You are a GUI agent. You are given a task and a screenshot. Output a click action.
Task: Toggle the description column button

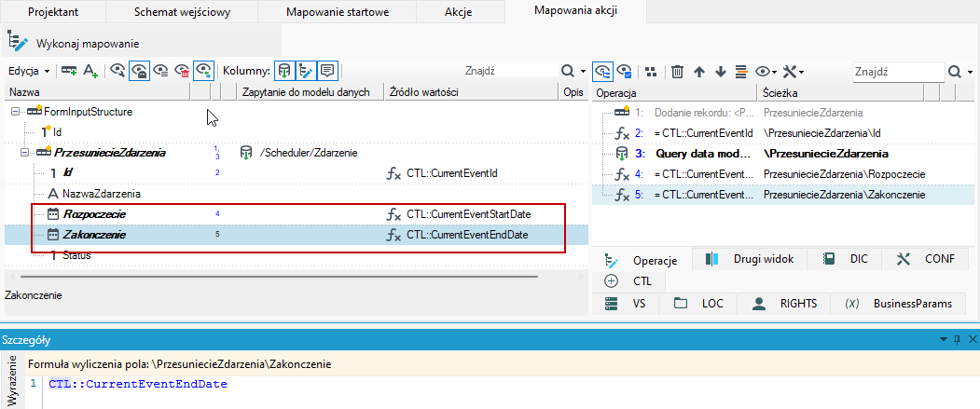(x=327, y=71)
